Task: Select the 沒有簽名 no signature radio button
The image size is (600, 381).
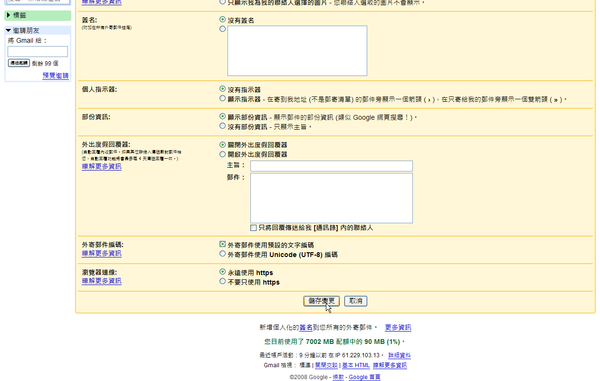Action: tap(222, 19)
